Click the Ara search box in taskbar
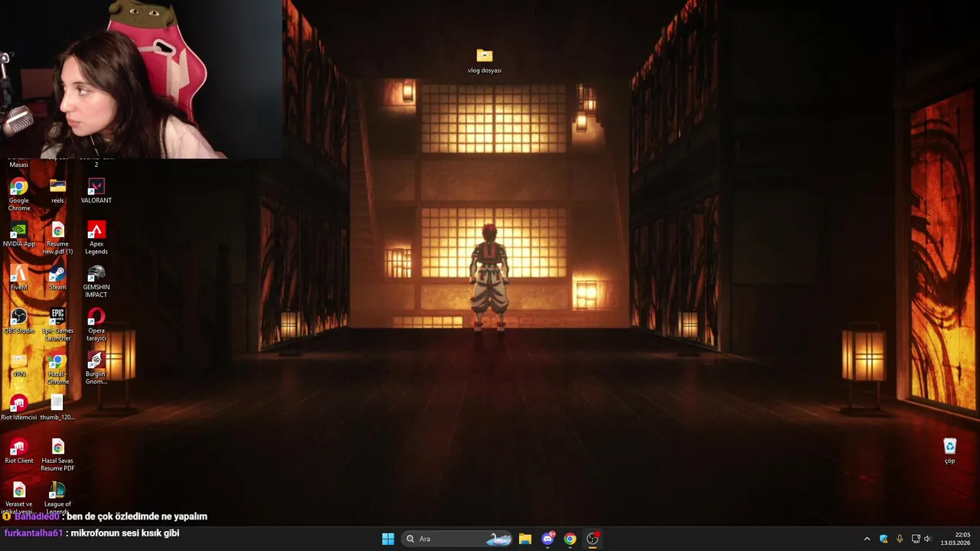 point(458,539)
